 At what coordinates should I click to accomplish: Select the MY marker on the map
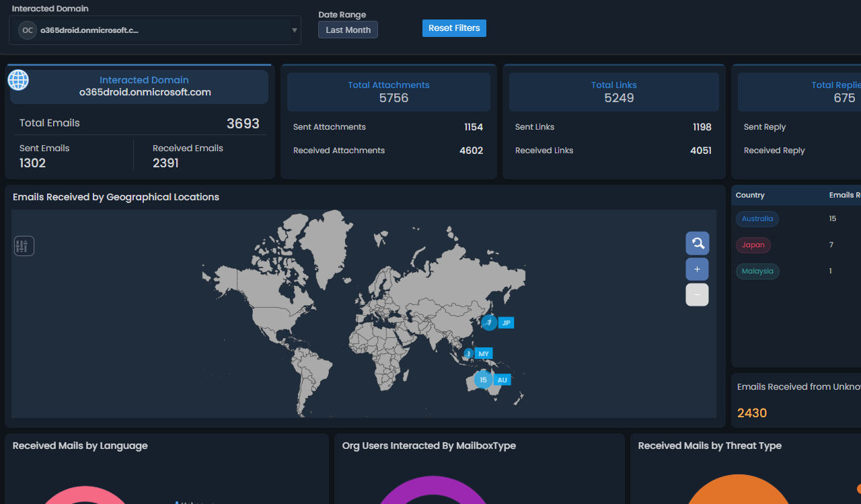click(x=483, y=353)
